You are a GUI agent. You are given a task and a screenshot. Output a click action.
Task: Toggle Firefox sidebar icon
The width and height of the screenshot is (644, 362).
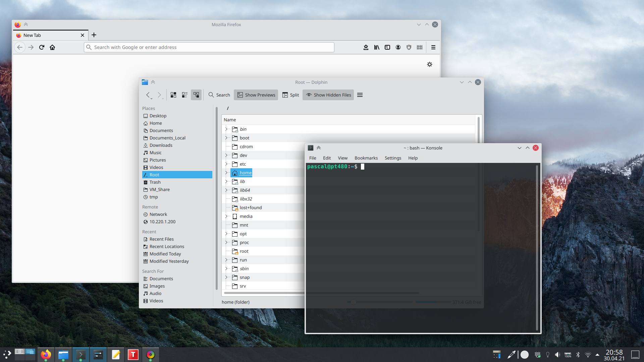(x=387, y=47)
